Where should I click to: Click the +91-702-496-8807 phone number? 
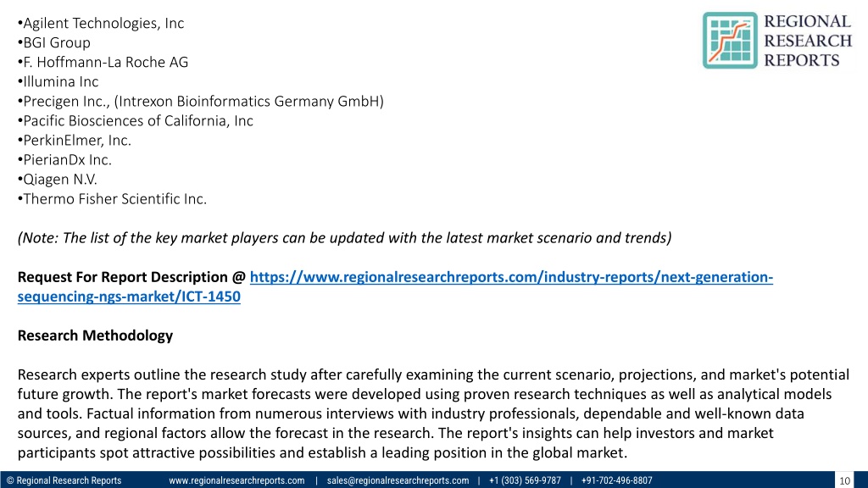617,480
